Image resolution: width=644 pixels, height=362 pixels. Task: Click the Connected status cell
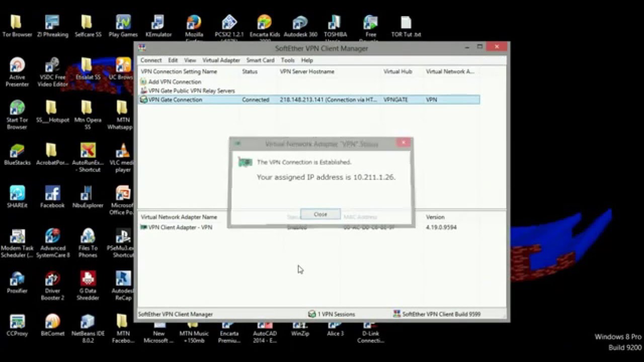point(256,100)
